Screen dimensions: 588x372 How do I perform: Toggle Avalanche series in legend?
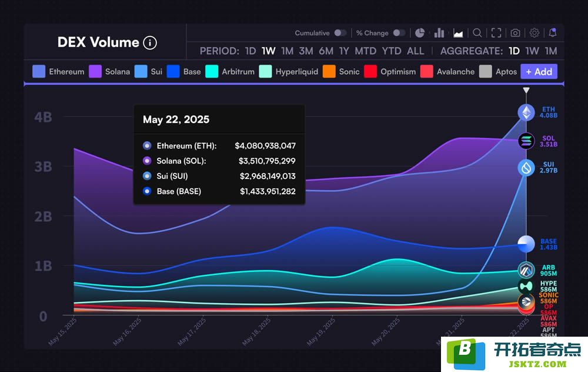(447, 71)
